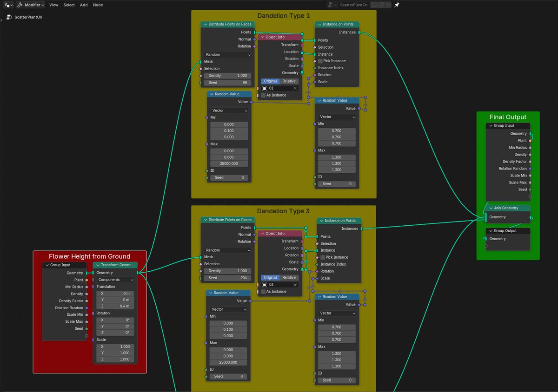Open the browse node group icon

click(332, 5)
